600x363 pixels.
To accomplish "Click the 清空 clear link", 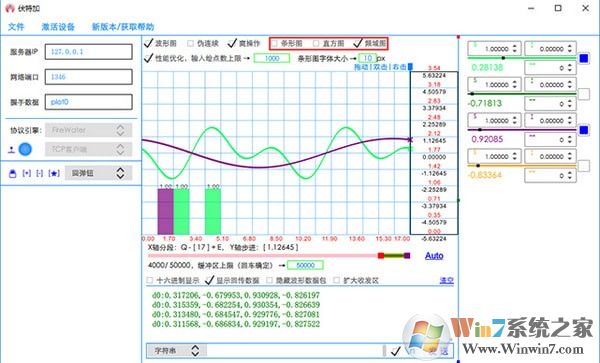I will coord(447,280).
